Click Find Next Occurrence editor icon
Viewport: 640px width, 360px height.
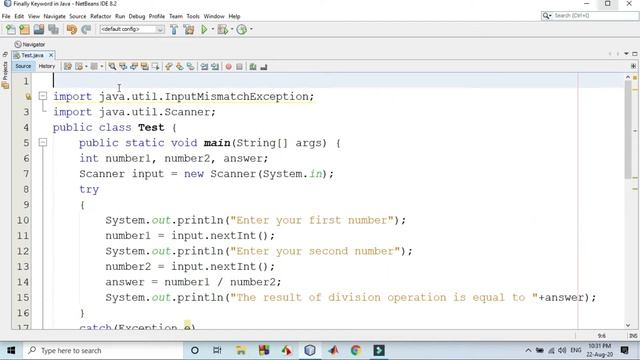134,67
